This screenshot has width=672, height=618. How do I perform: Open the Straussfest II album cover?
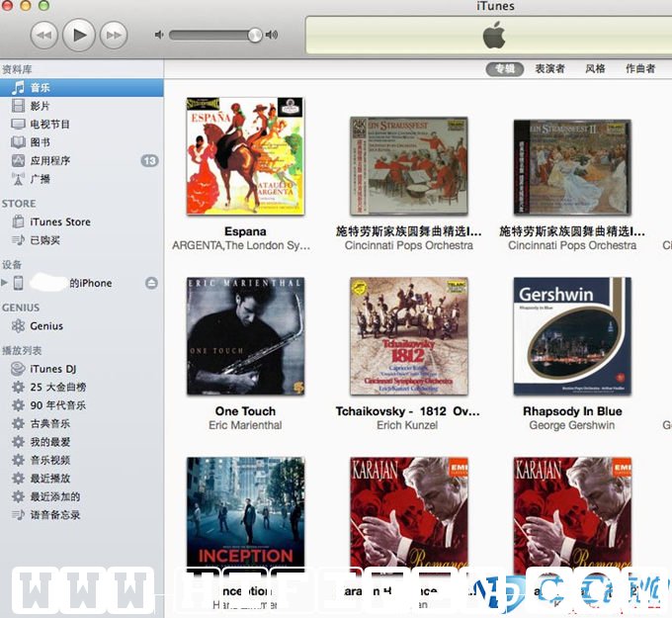[572, 167]
